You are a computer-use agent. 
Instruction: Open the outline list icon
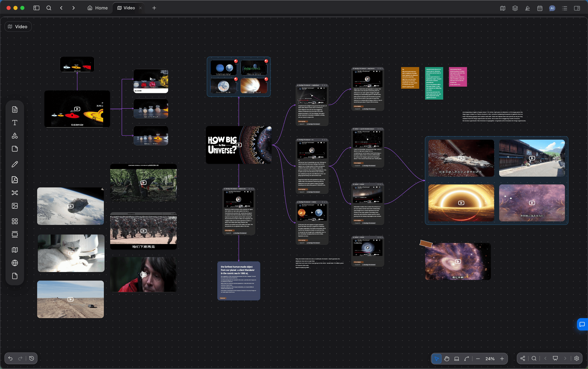click(565, 8)
